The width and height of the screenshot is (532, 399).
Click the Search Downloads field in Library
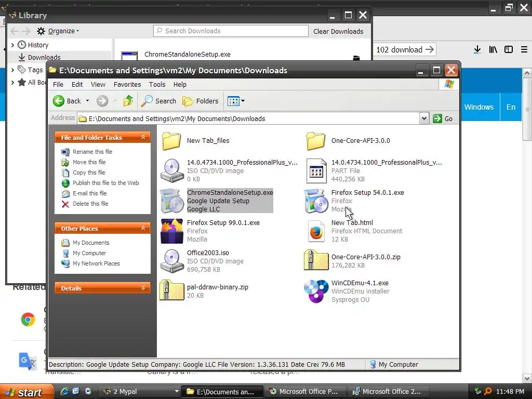coord(231,31)
